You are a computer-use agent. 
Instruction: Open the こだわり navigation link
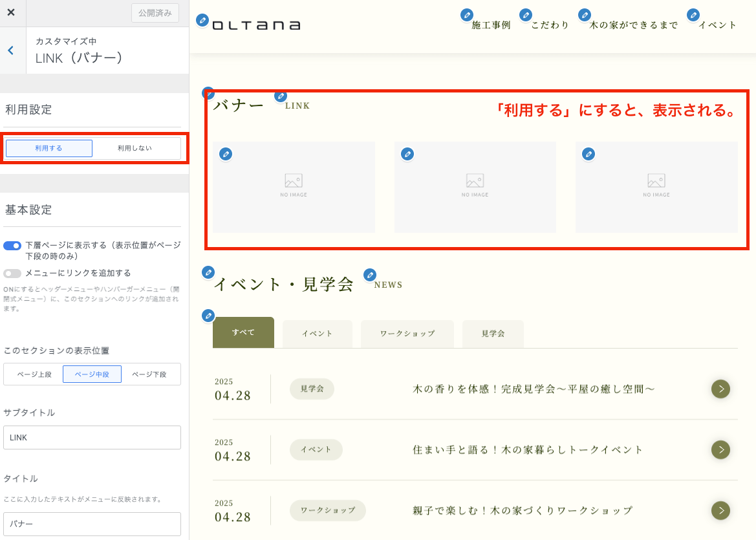point(550,25)
